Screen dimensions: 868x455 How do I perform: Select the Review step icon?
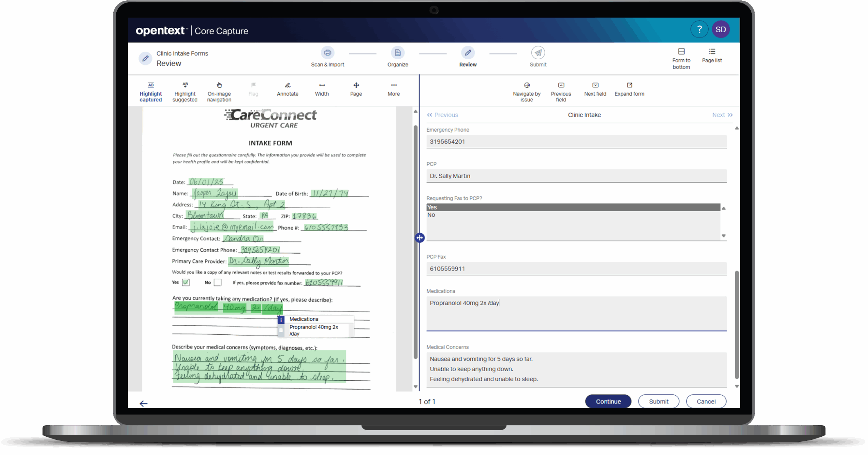pos(468,53)
